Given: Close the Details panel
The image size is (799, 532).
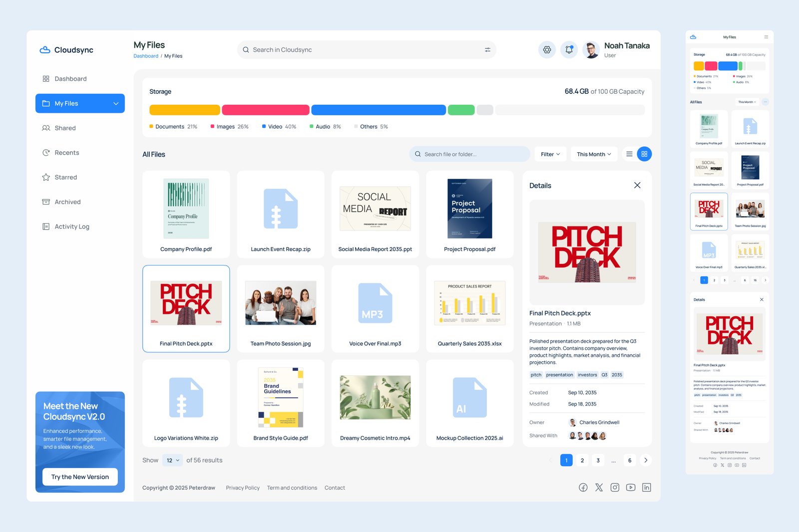Looking at the screenshot, I should click(x=637, y=185).
